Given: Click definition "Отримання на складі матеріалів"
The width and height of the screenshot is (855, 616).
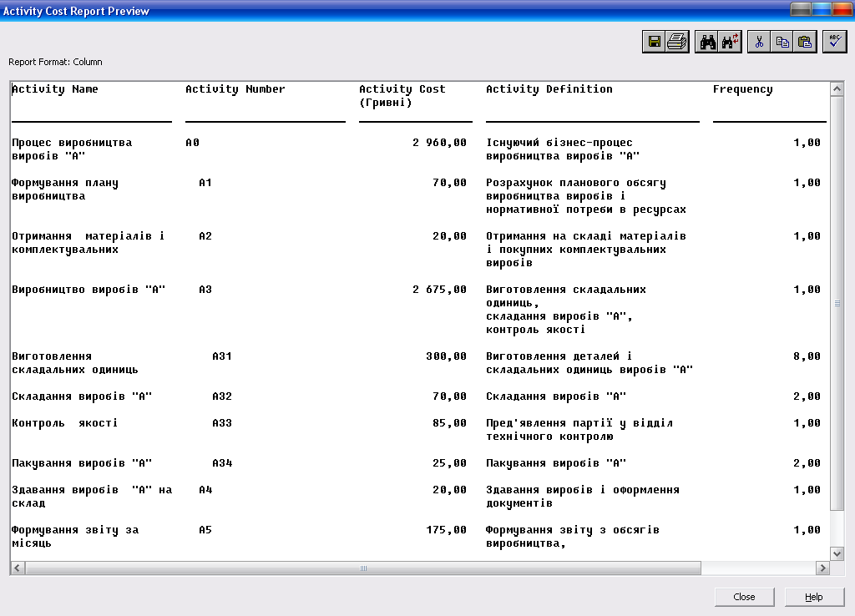Looking at the screenshot, I should (586, 236).
